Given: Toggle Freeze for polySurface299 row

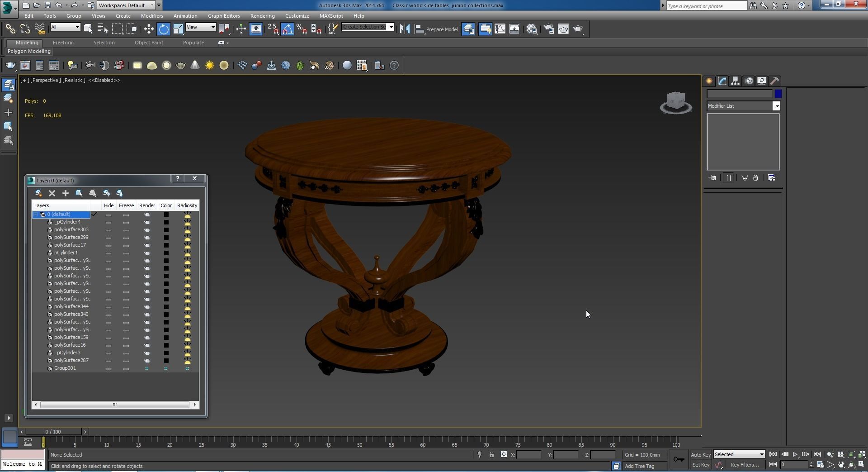Looking at the screenshot, I should 126,238.
